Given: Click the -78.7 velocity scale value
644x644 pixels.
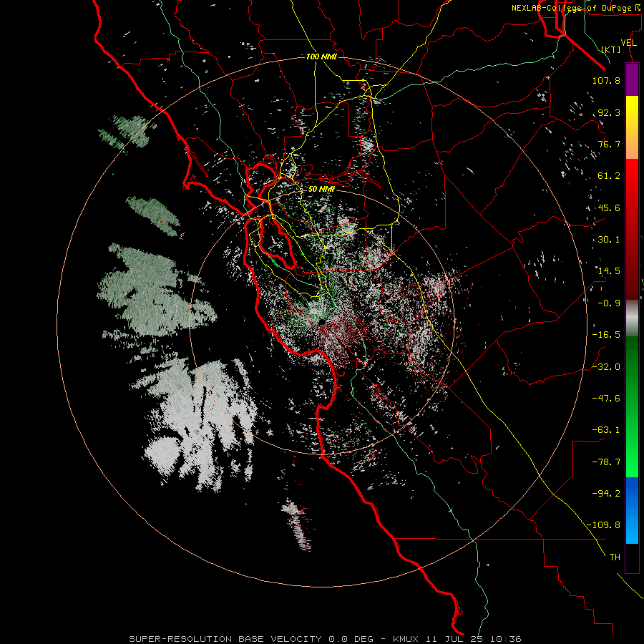Looking at the screenshot, I should pyautogui.click(x=606, y=462).
